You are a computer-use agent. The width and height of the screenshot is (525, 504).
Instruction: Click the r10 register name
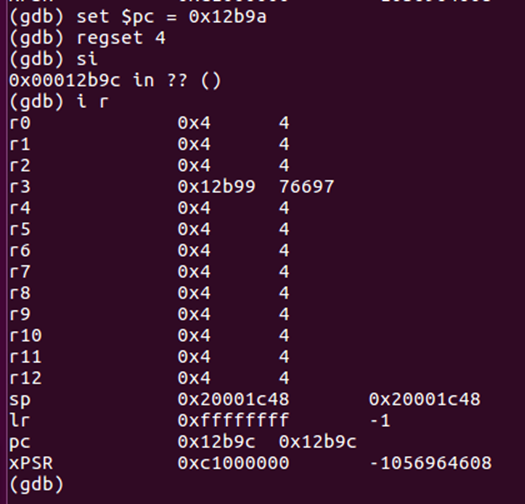(x=25, y=336)
